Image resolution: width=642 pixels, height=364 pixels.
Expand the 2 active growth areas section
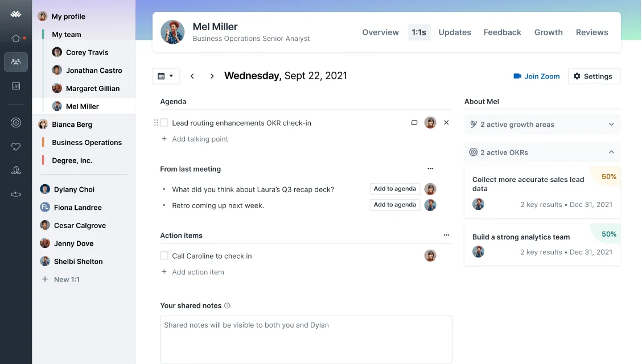tap(611, 124)
